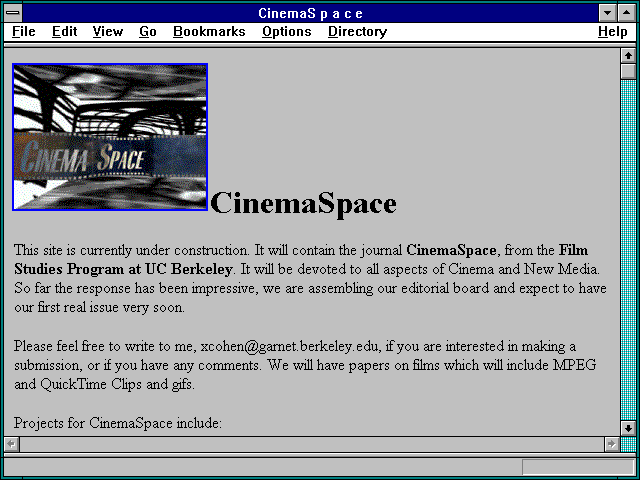The image size is (640, 480).
Task: Click the vertical scrollbar down arrow
Action: [628, 428]
